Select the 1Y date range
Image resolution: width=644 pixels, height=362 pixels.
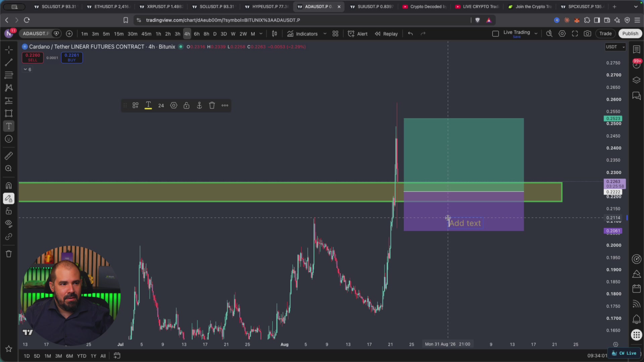tap(93, 356)
